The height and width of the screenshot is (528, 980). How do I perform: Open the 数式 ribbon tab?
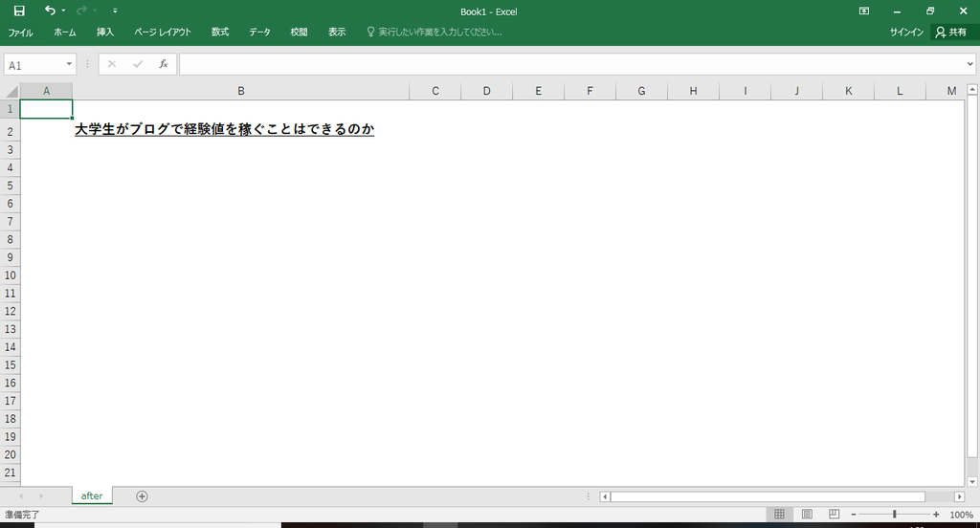[x=220, y=32]
